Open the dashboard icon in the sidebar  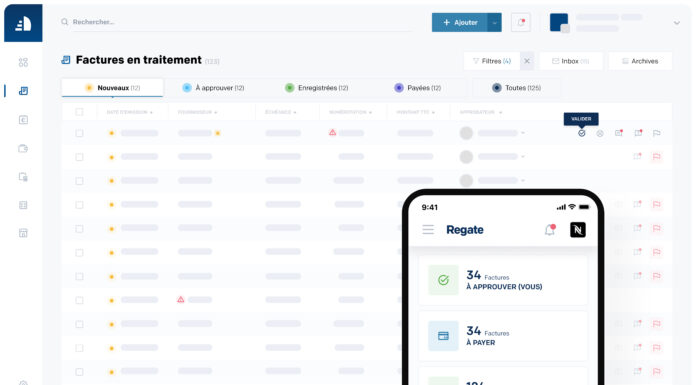pyautogui.click(x=24, y=62)
